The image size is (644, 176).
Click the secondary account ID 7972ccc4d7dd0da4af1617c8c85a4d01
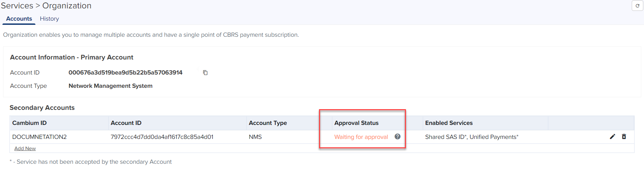pos(162,137)
